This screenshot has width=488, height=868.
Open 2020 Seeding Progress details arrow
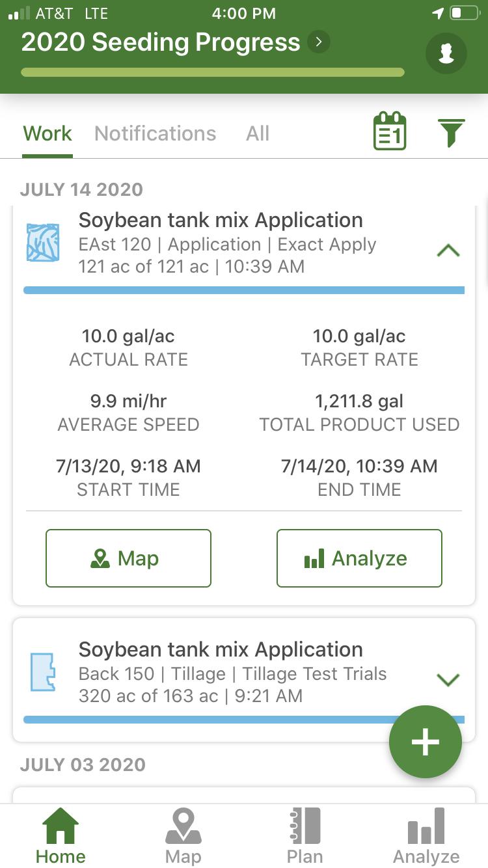[x=319, y=42]
